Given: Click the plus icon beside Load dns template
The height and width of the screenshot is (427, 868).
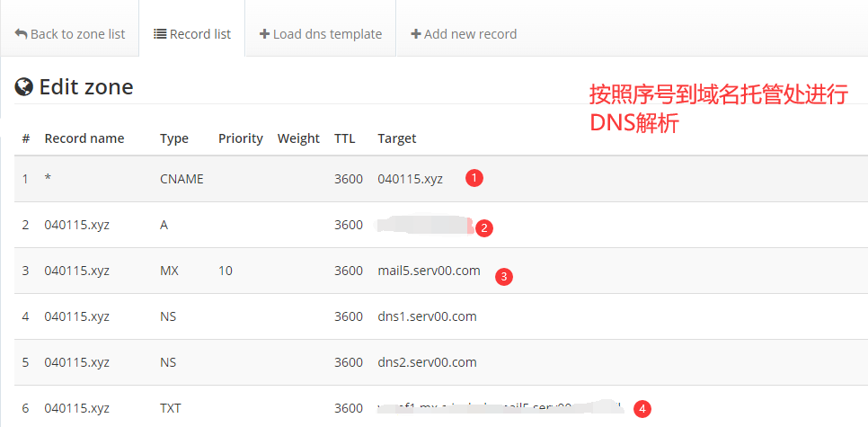Looking at the screenshot, I should pyautogui.click(x=264, y=34).
